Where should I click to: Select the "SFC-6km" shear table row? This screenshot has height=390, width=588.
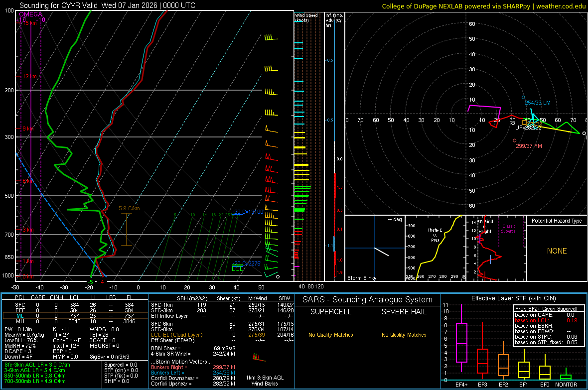pyautogui.click(x=222, y=324)
